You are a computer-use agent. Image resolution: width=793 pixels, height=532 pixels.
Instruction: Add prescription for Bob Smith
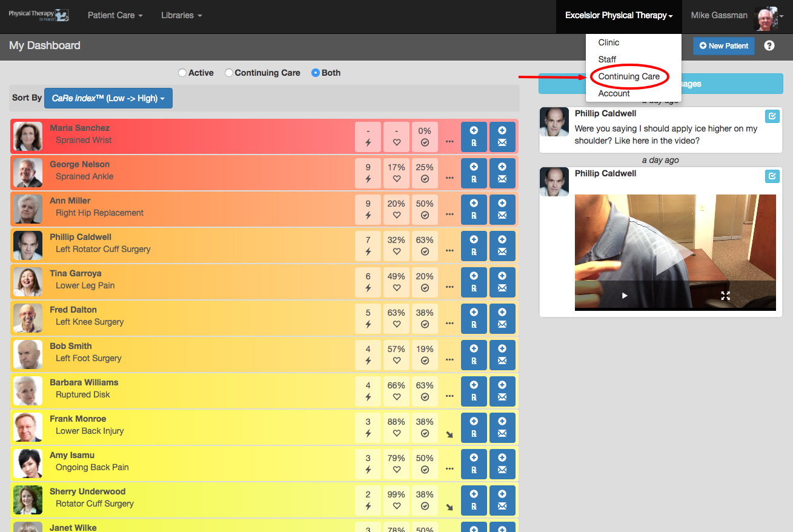(x=474, y=354)
